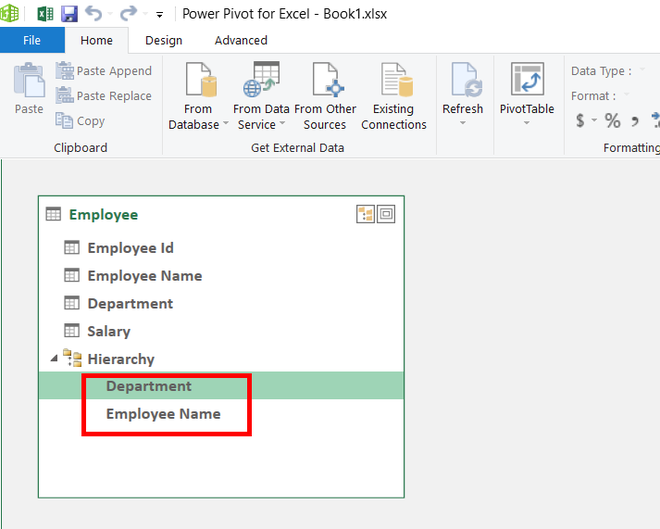The width and height of the screenshot is (660, 529).
Task: Undo the last action
Action: coord(93,13)
